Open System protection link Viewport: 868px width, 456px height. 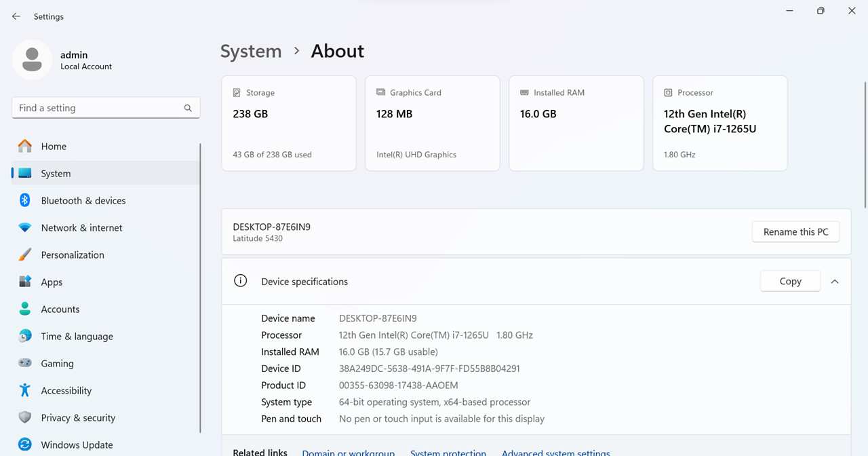tap(448, 452)
